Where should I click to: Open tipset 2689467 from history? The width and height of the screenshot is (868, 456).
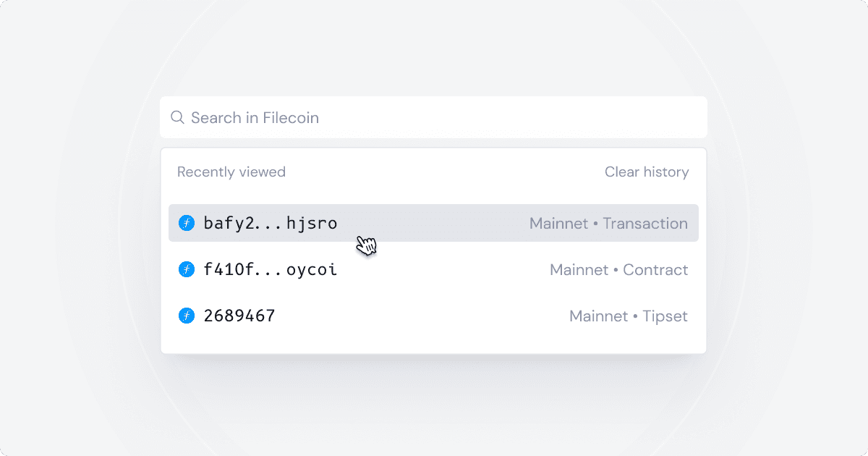tap(433, 316)
